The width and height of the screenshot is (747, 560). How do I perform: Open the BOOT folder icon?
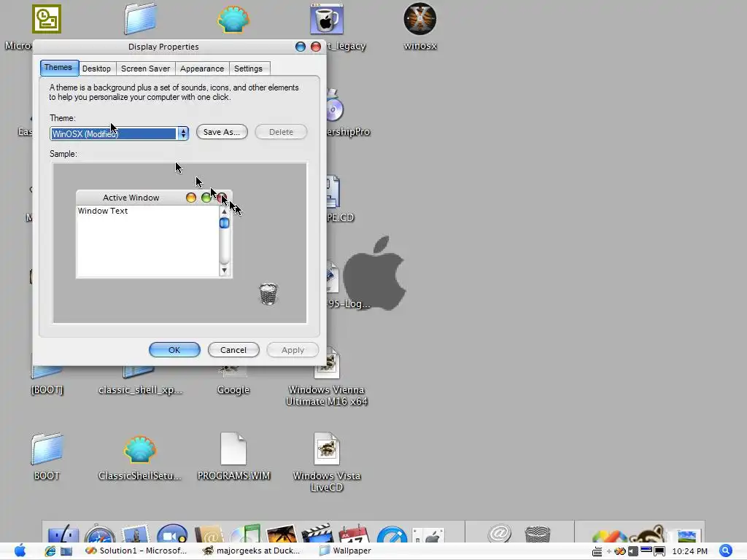coord(47,449)
